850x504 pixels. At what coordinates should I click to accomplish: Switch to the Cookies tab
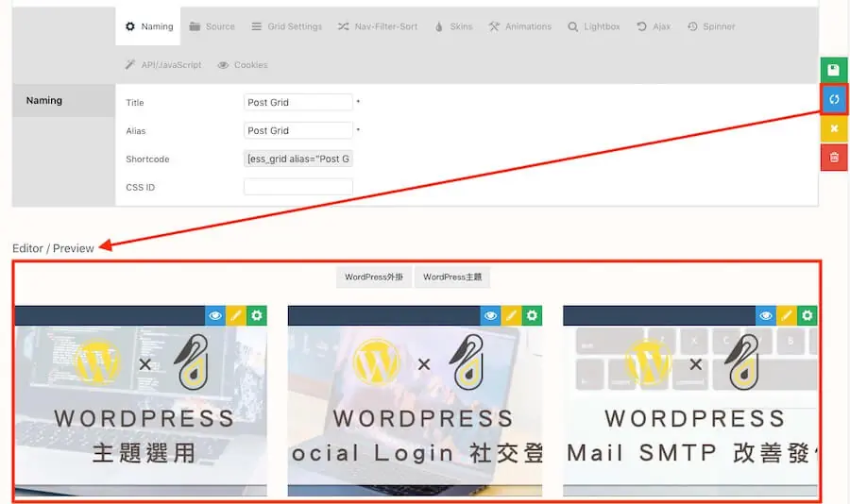(x=243, y=64)
